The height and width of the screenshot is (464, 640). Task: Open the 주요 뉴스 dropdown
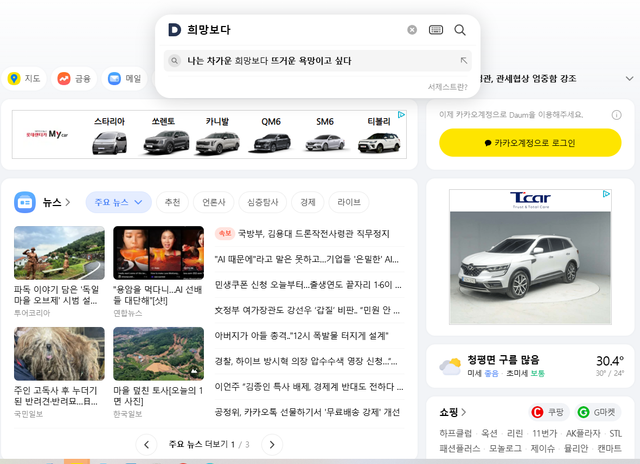118,202
